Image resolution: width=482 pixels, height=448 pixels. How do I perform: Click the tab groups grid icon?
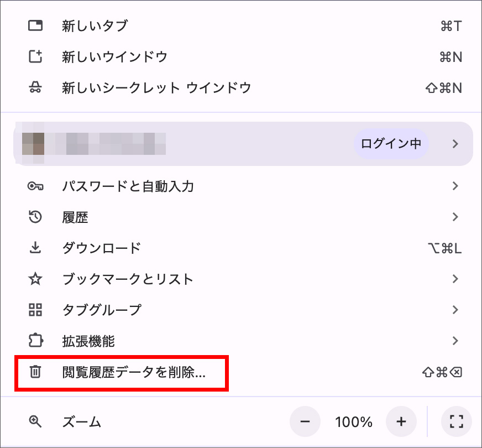point(35,310)
